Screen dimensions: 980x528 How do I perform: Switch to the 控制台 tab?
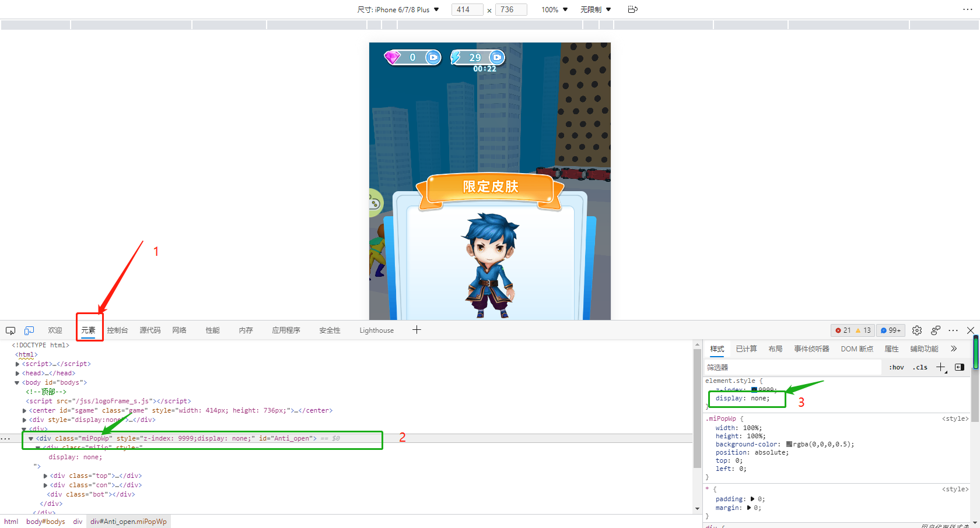coord(117,330)
